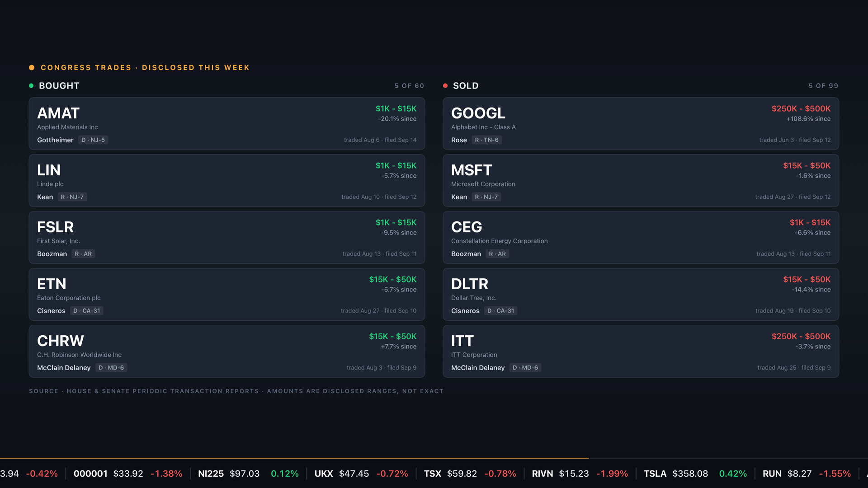This screenshot has height=488, width=868.
Task: Click the R · AR badge on CEG card
Action: coord(497,254)
